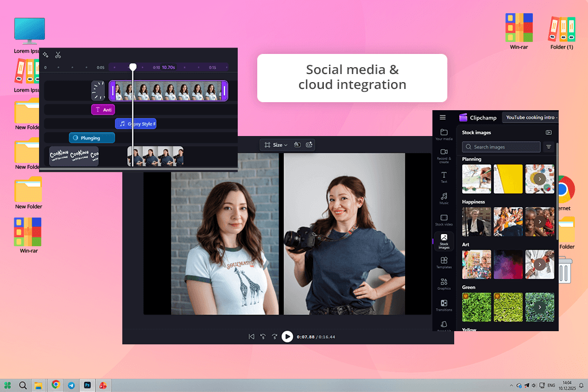Viewport: 588px width, 392px height.
Task: Open the Windows Start menu
Action: pos(7,385)
